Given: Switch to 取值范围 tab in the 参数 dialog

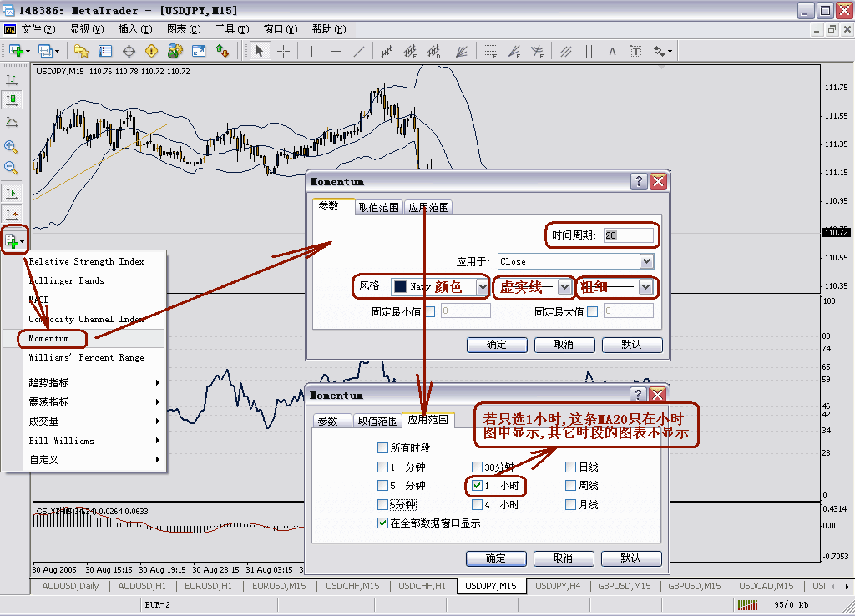Looking at the screenshot, I should [379, 207].
